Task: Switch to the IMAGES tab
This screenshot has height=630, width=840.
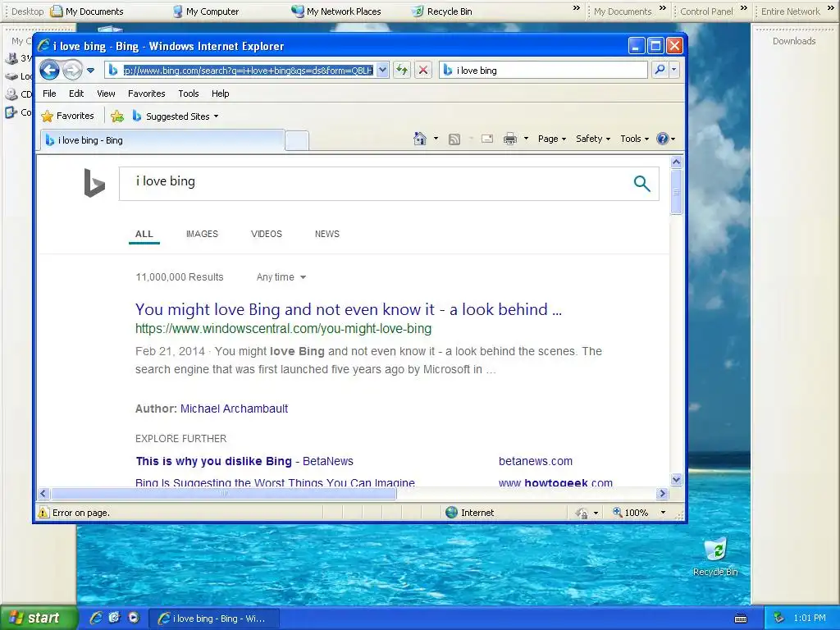Action: pos(202,234)
